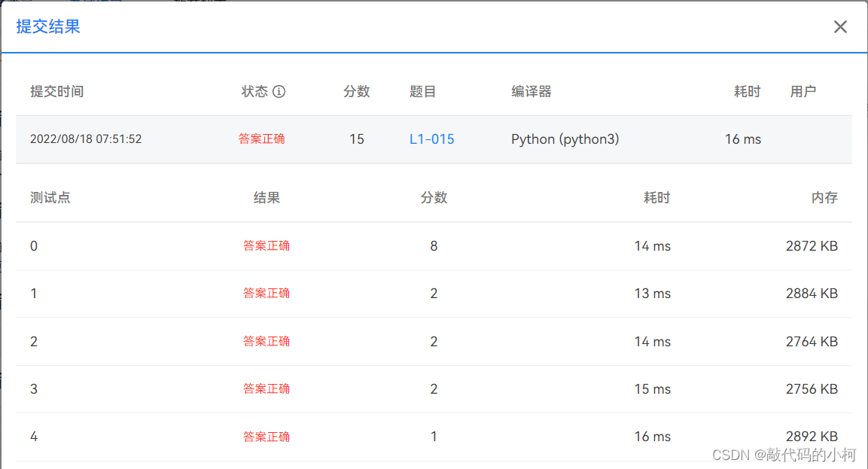
Task: Click the 用户 column header
Action: click(803, 91)
